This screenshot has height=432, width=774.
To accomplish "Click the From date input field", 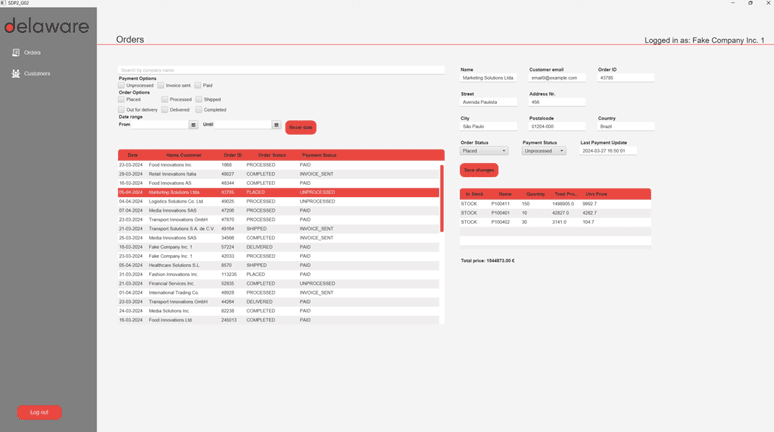I will (x=160, y=125).
